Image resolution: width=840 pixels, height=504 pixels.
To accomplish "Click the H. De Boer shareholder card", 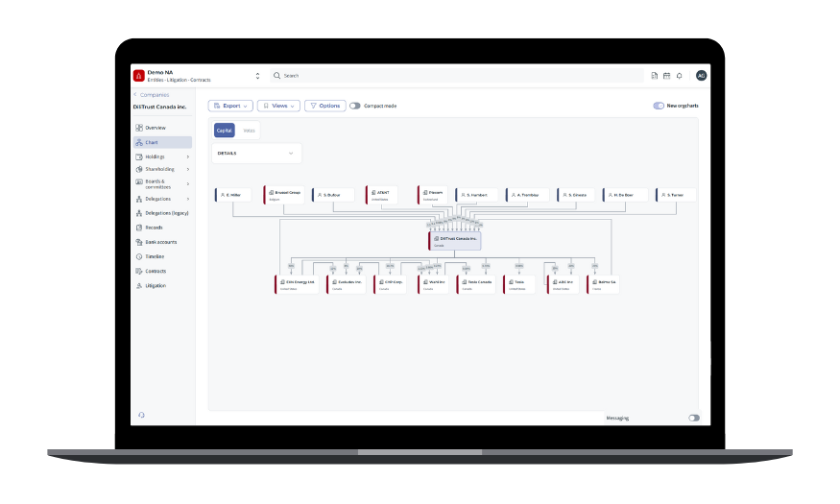I will click(x=625, y=195).
